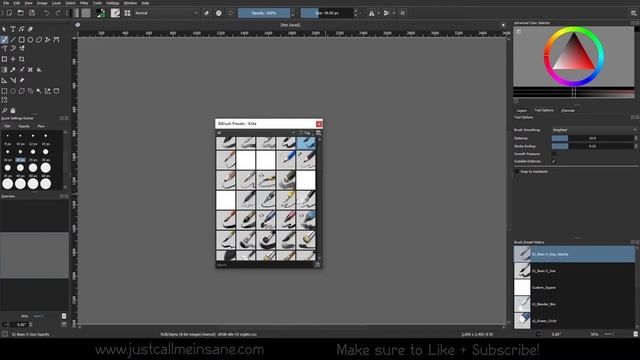Select the Crop tool
640x360 pixels.
click(22, 59)
